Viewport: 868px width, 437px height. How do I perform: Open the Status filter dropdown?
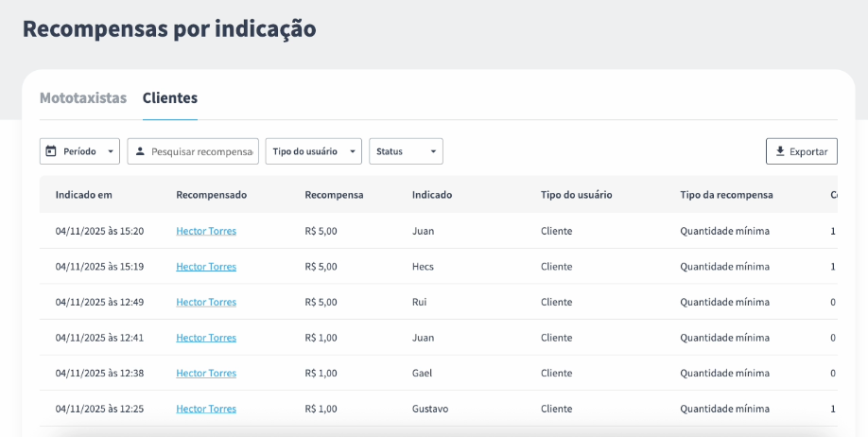(406, 151)
